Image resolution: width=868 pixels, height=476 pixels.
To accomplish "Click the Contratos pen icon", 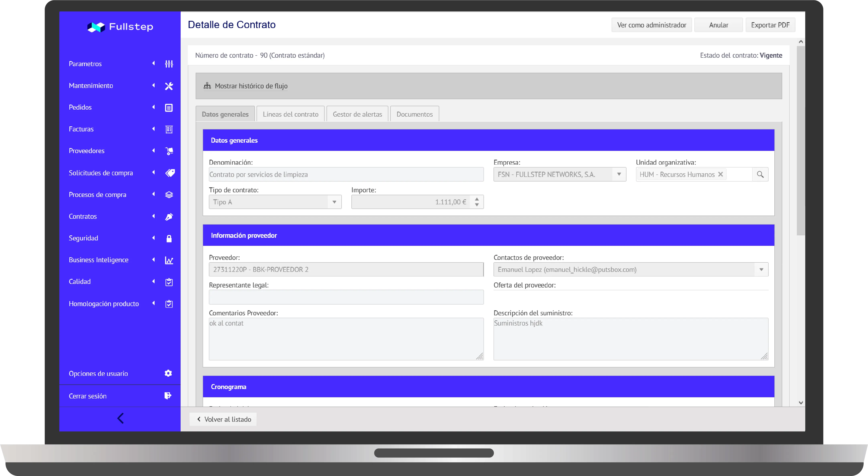I will [169, 217].
